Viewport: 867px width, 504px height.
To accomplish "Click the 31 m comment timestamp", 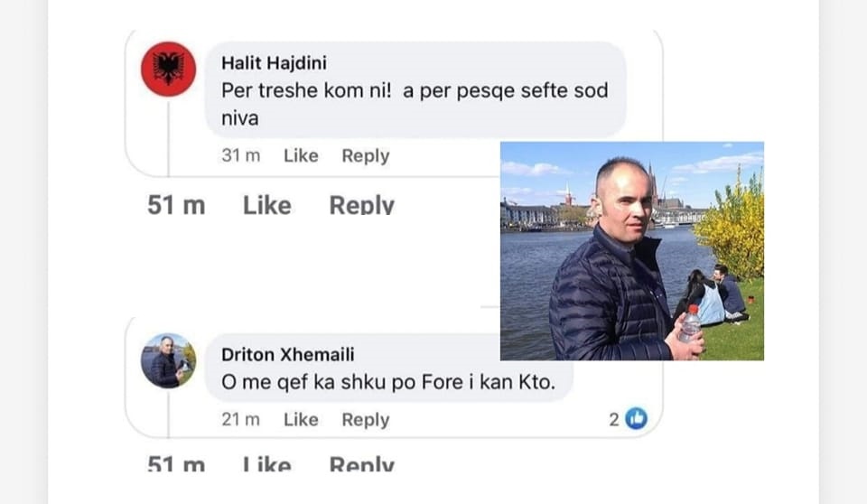I will pyautogui.click(x=240, y=156).
